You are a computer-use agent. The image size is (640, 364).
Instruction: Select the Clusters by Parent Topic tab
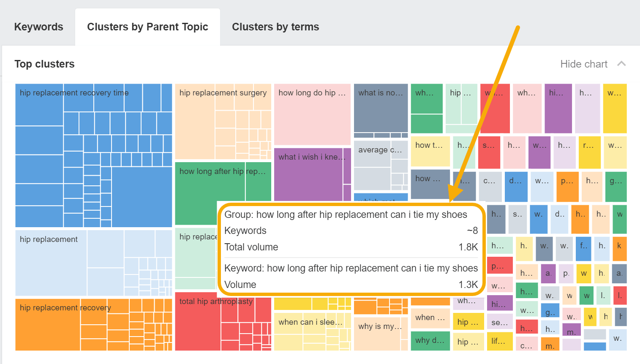(147, 27)
